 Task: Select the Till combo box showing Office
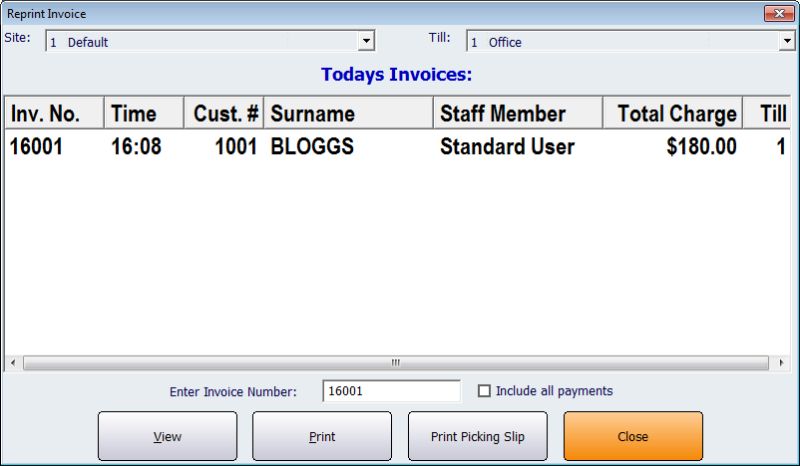[631, 41]
